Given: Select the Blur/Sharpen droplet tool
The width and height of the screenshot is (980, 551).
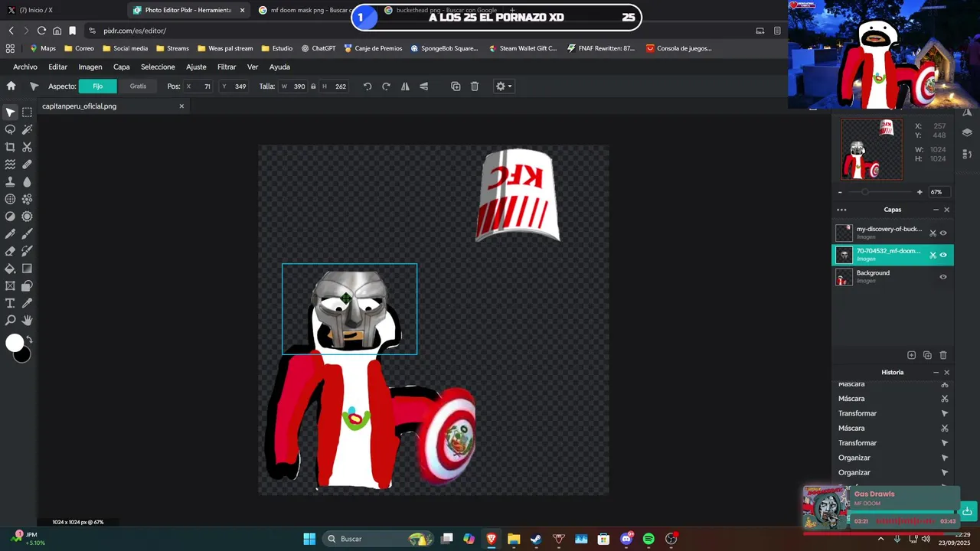Looking at the screenshot, I should pos(27,182).
